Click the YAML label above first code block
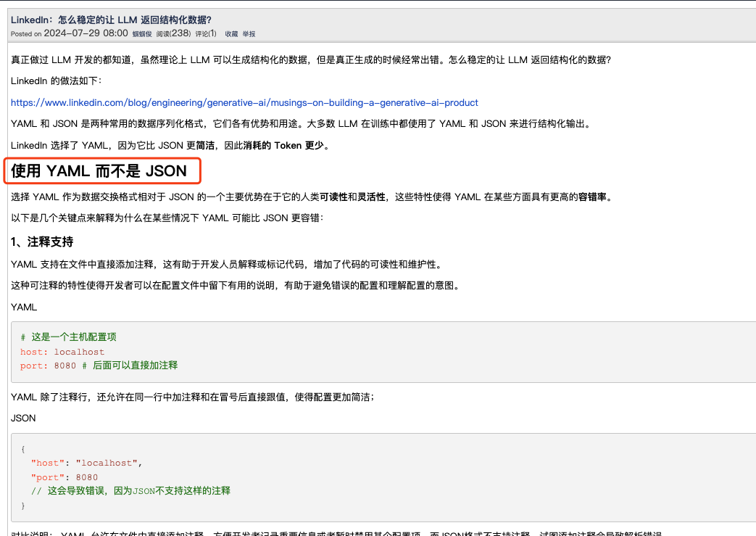756x536 pixels. [24, 308]
